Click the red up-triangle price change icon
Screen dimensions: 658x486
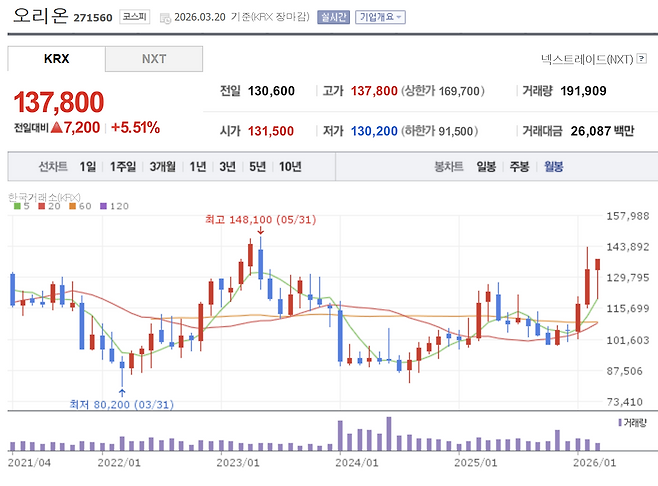coord(57,128)
